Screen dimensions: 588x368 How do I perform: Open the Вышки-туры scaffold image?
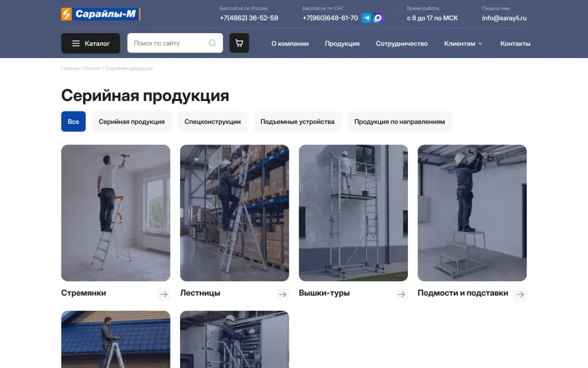pyautogui.click(x=353, y=213)
